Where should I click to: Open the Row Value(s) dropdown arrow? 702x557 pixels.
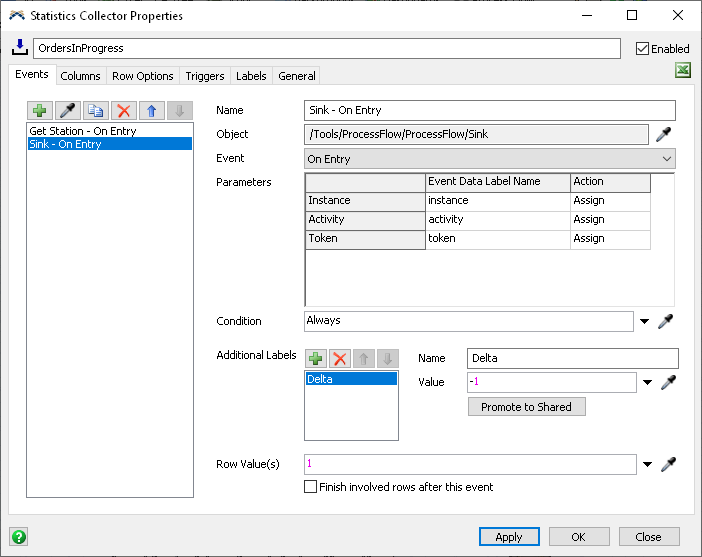click(x=645, y=465)
